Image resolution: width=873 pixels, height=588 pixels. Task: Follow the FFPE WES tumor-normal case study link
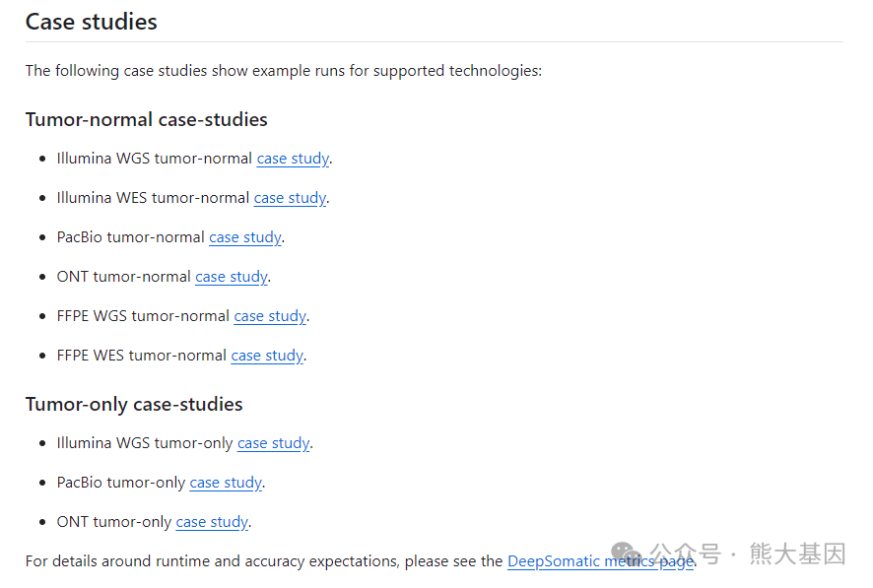coord(267,356)
